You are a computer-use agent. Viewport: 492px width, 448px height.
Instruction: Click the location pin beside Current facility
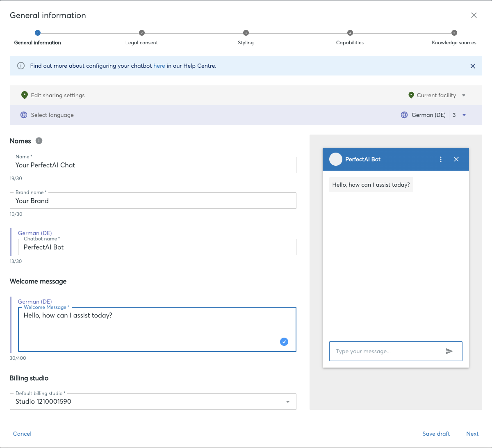tap(411, 95)
